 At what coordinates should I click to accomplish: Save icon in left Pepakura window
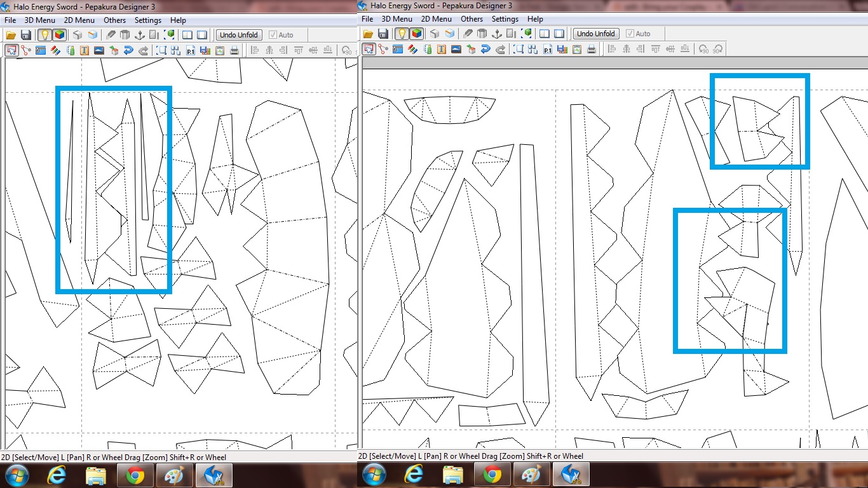click(x=26, y=35)
